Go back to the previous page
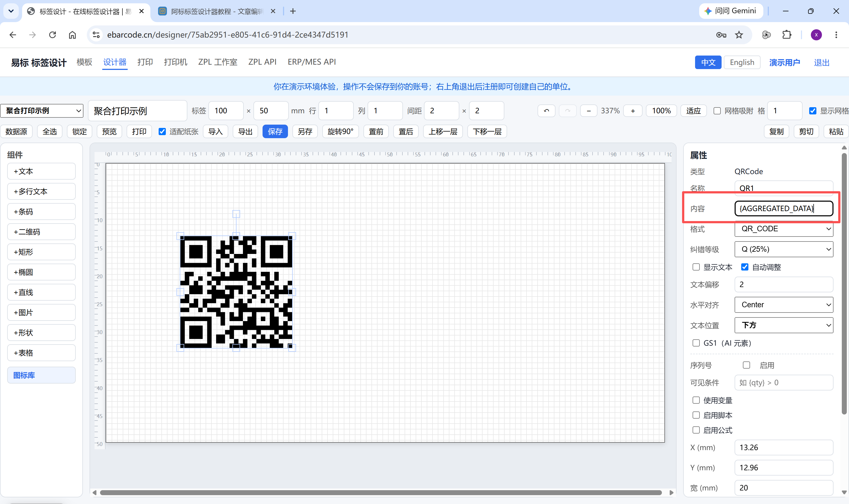The width and height of the screenshot is (849, 504). [13, 35]
